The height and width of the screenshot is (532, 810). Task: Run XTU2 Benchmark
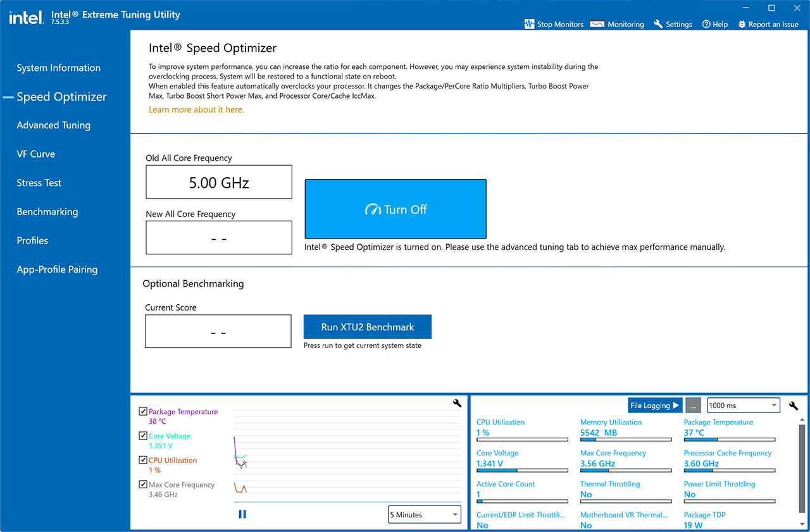[368, 327]
